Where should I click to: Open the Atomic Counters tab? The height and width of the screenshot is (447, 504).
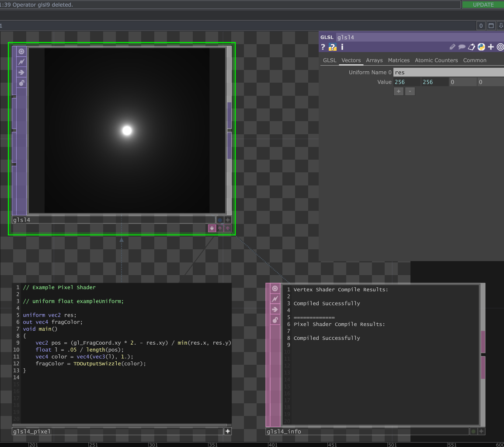pyautogui.click(x=436, y=60)
